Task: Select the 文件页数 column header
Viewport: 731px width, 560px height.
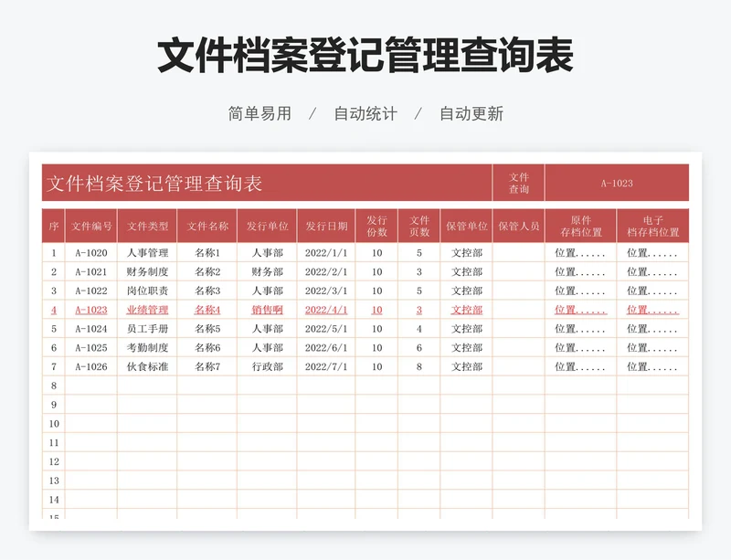Action: click(419, 227)
